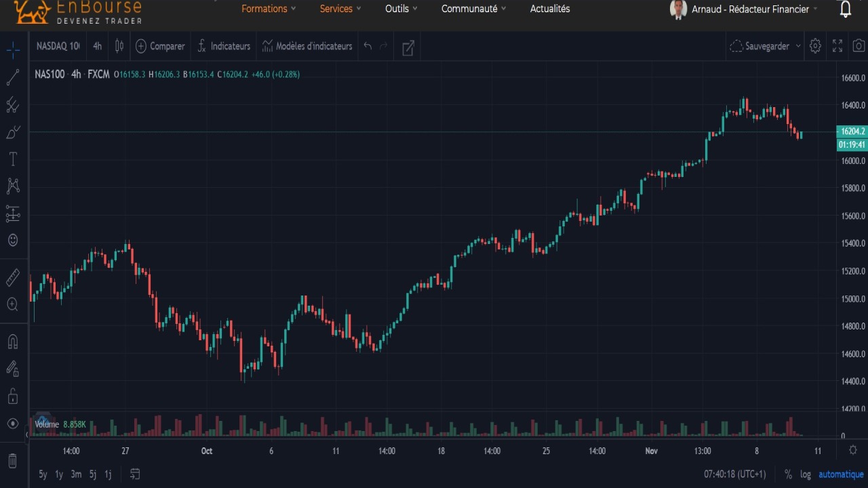The width and height of the screenshot is (868, 488).
Task: Set range to 5y
Action: (x=43, y=474)
